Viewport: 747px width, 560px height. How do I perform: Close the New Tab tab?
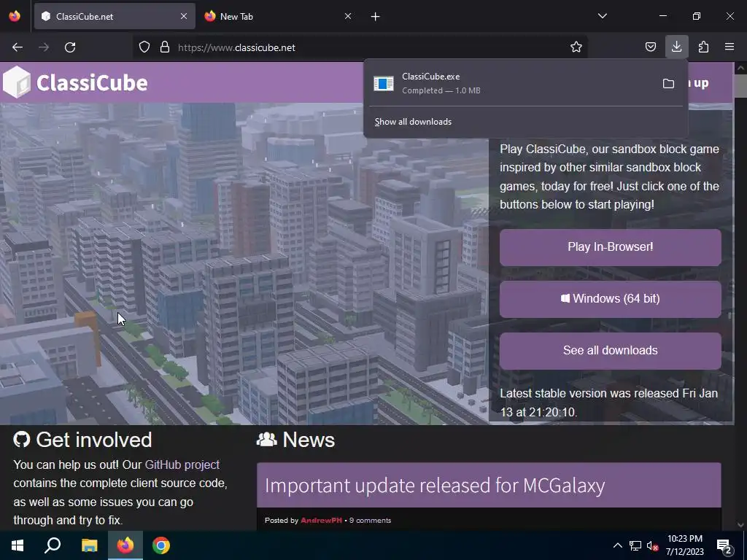tap(348, 16)
